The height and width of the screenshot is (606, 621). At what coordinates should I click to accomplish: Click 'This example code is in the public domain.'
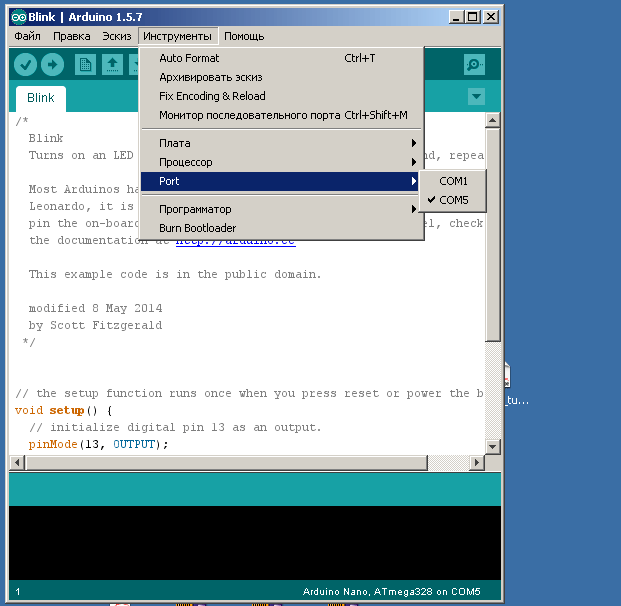click(175, 274)
